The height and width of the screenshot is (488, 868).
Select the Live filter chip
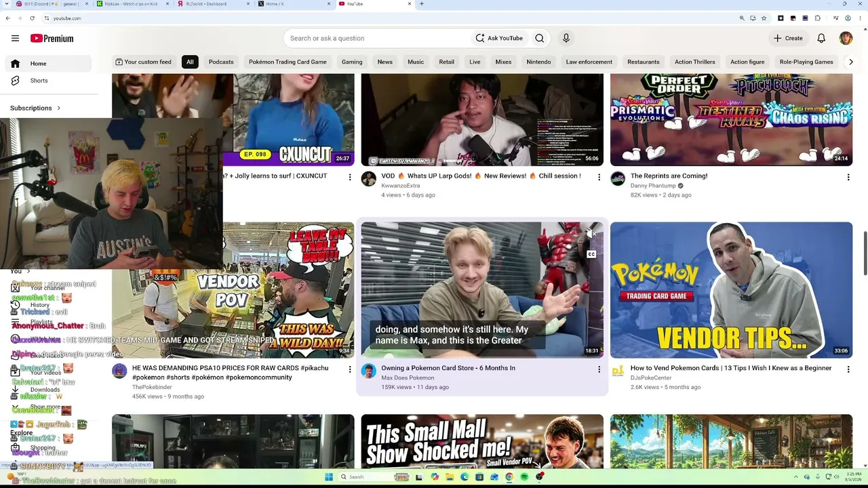(x=475, y=62)
